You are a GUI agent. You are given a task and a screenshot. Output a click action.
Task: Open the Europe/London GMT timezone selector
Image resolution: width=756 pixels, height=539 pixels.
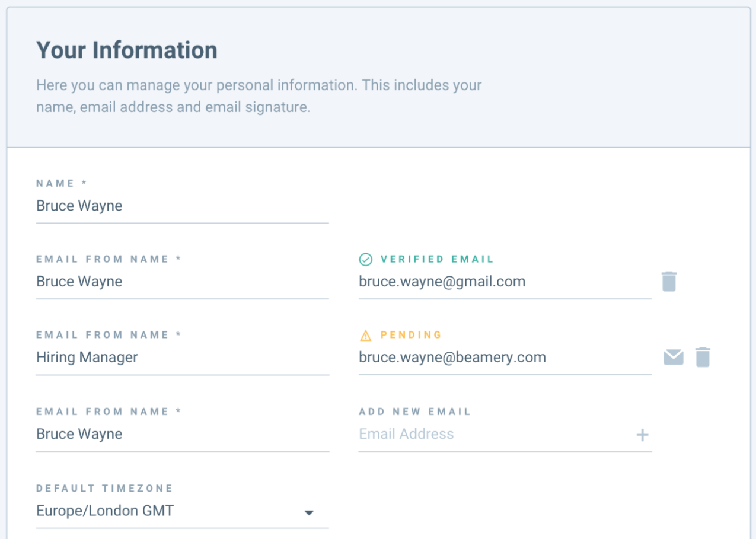[182, 511]
